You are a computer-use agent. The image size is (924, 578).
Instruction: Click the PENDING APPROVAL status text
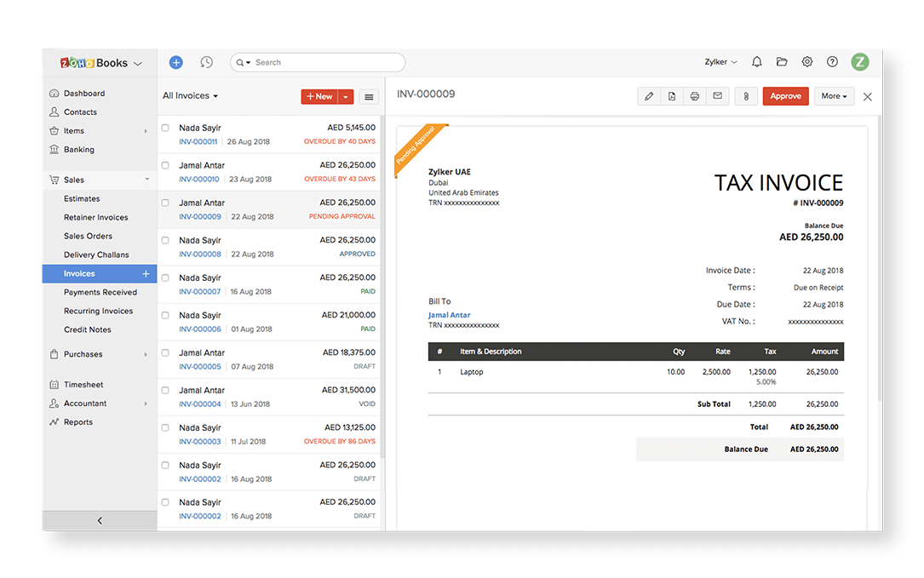point(341,216)
